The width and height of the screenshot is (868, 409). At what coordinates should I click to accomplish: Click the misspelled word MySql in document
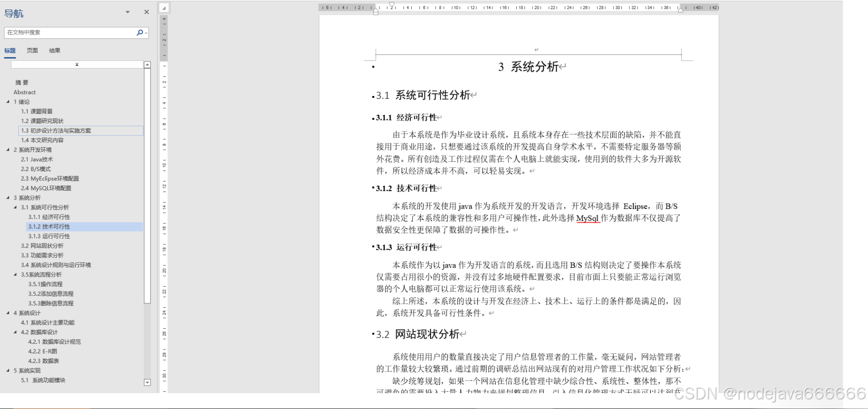point(588,218)
